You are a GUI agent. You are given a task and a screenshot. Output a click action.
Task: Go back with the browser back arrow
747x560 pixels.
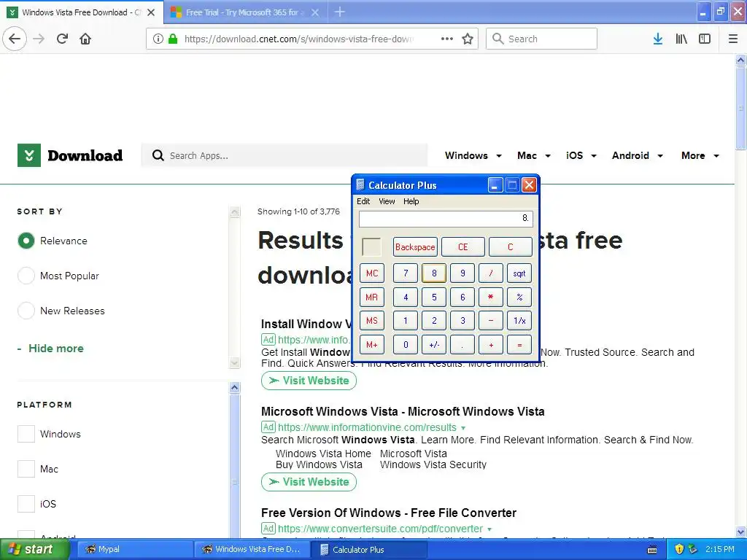pyautogui.click(x=15, y=39)
